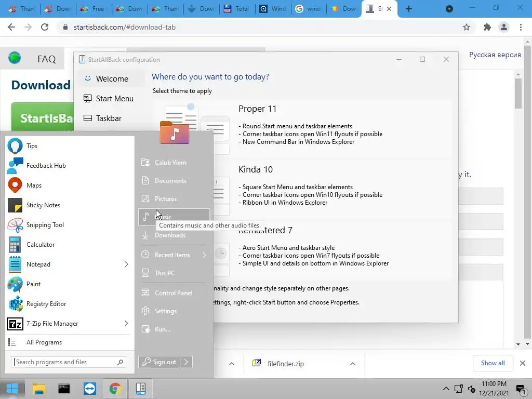Go back in Chrome
This screenshot has width=532, height=399.
coord(11,27)
